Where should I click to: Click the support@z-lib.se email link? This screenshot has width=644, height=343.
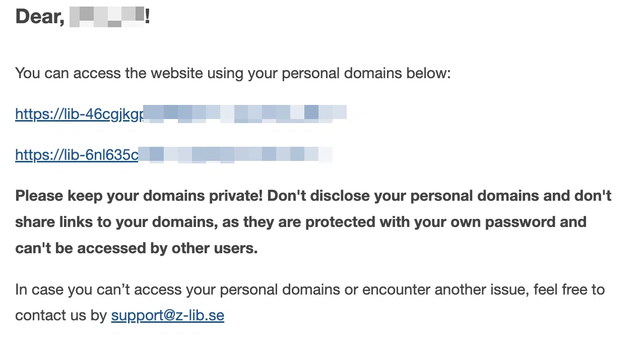pyautogui.click(x=168, y=316)
